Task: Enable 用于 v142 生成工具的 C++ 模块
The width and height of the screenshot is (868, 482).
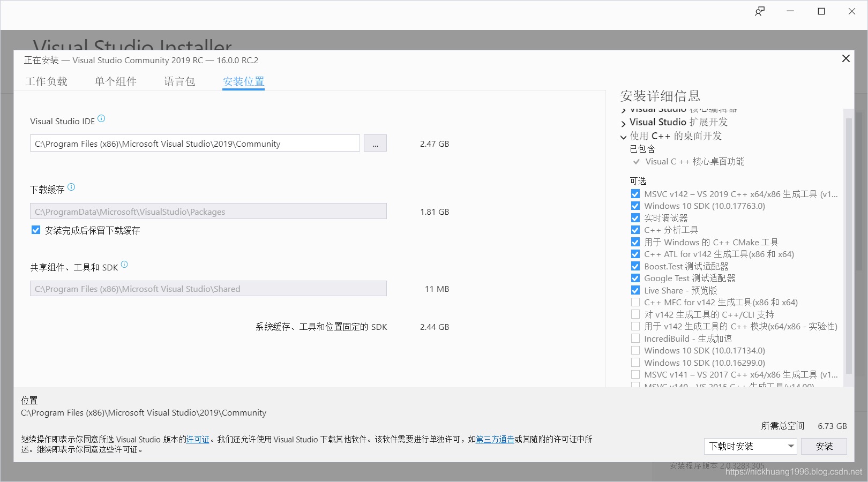Action: tap(635, 326)
